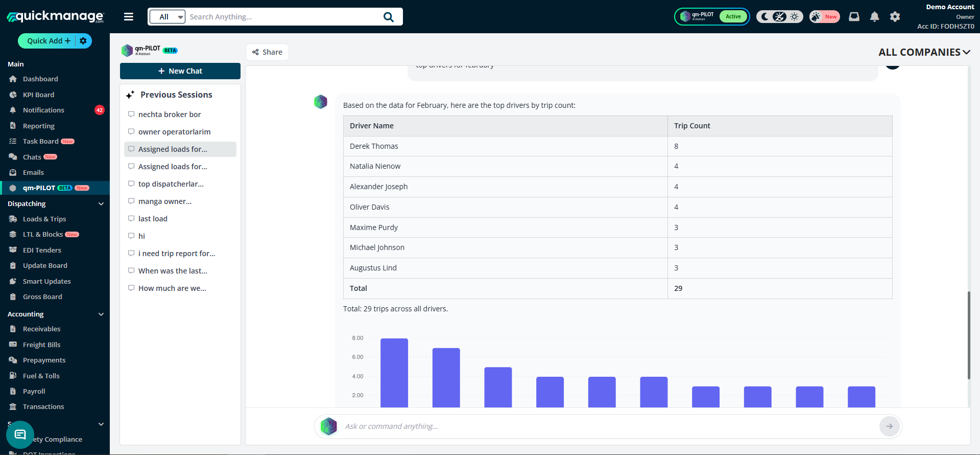Start a New Chat
Image resolution: width=980 pixels, height=455 pixels.
pos(180,71)
